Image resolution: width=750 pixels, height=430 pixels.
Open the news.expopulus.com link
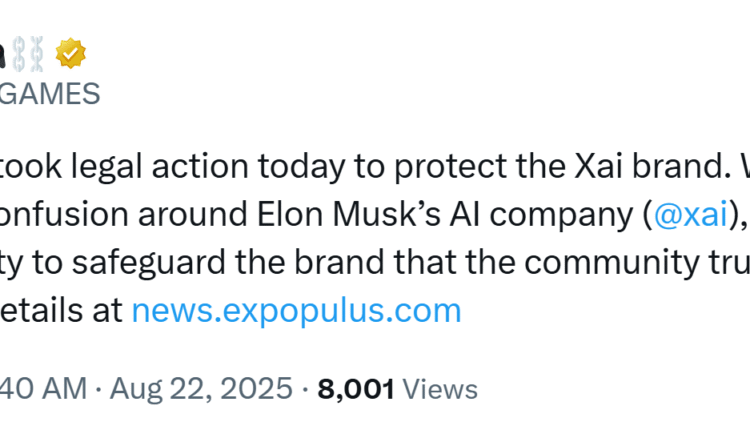[296, 310]
